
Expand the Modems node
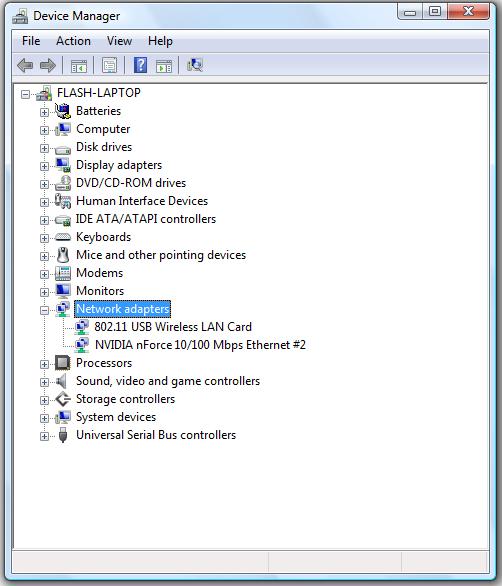pos(44,274)
